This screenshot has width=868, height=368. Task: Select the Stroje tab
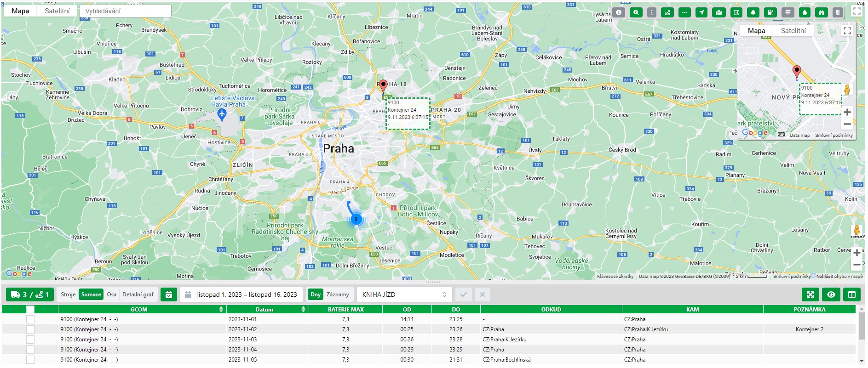click(x=68, y=294)
